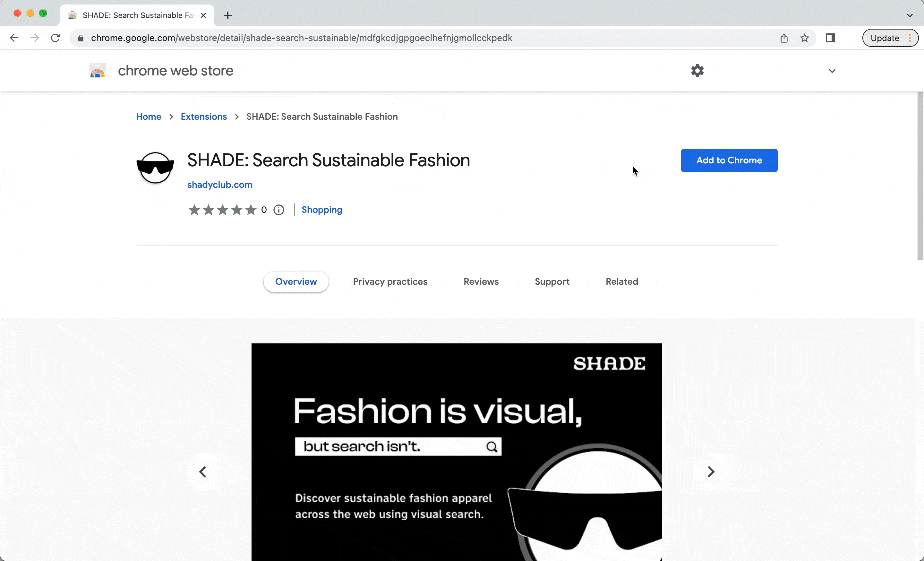The image size is (924, 561).
Task: Click the browser Back arrow
Action: point(14,38)
